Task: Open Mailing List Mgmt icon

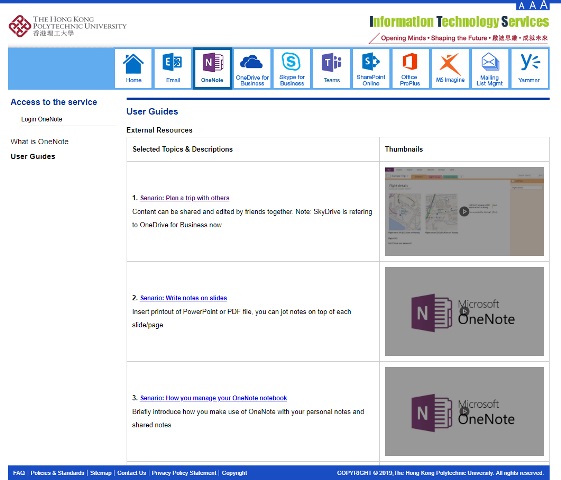Action: coord(490,68)
